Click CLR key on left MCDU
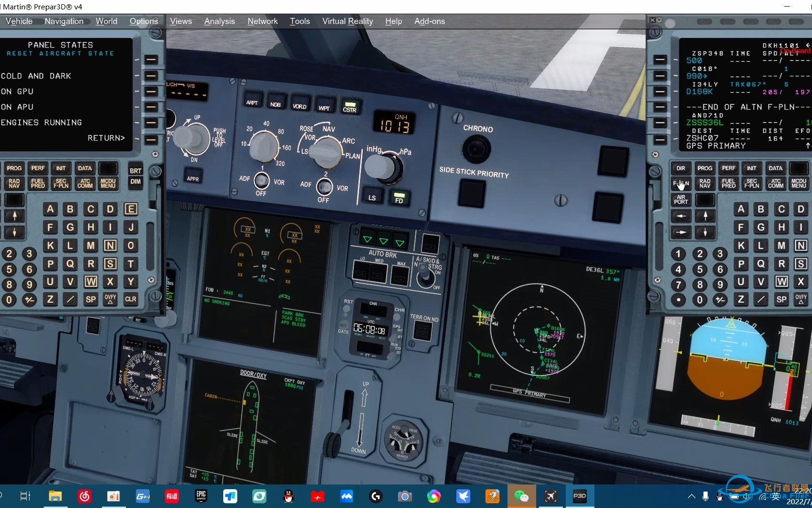Screen dimensions: 812x508 click(x=131, y=299)
